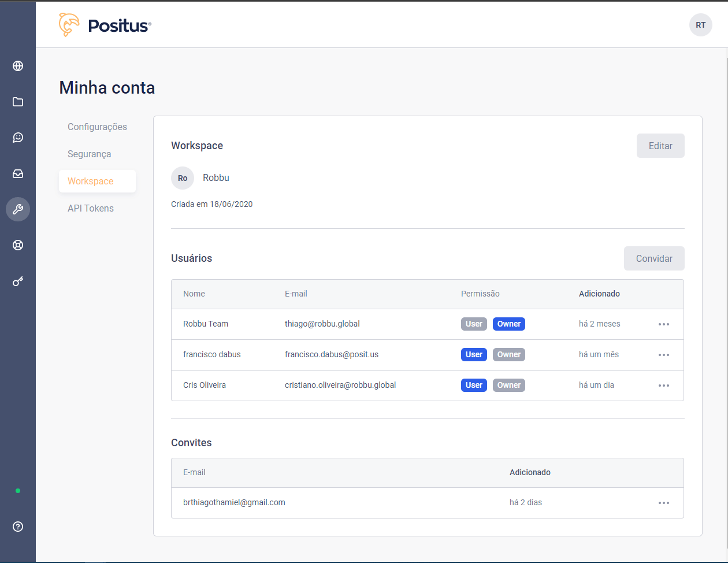This screenshot has height=563, width=728.
Task: Open the folder icon in sidebar
Action: pyautogui.click(x=18, y=102)
